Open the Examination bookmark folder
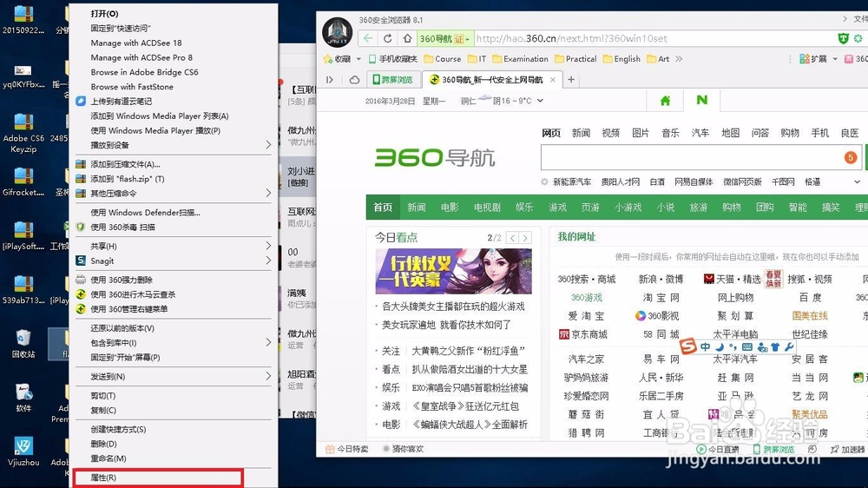868x488 pixels. 520,59
